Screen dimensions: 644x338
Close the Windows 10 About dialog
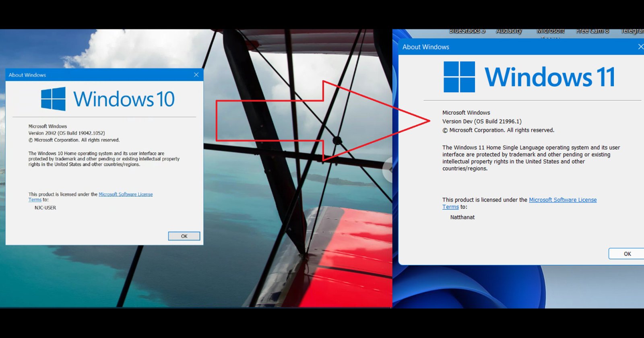click(x=196, y=75)
